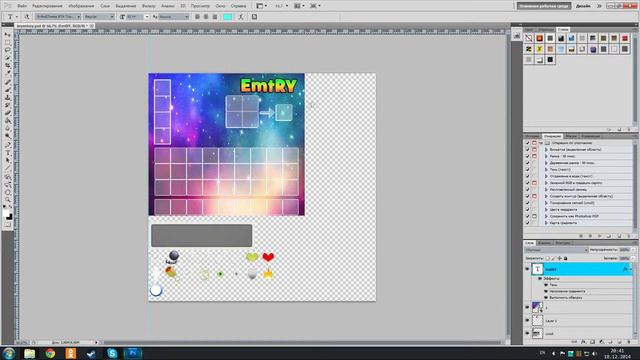Screen dimensions: 640x360
Task: Toggle the checkmark for 'Рамка - 50 пикс.'
Action: point(527,156)
